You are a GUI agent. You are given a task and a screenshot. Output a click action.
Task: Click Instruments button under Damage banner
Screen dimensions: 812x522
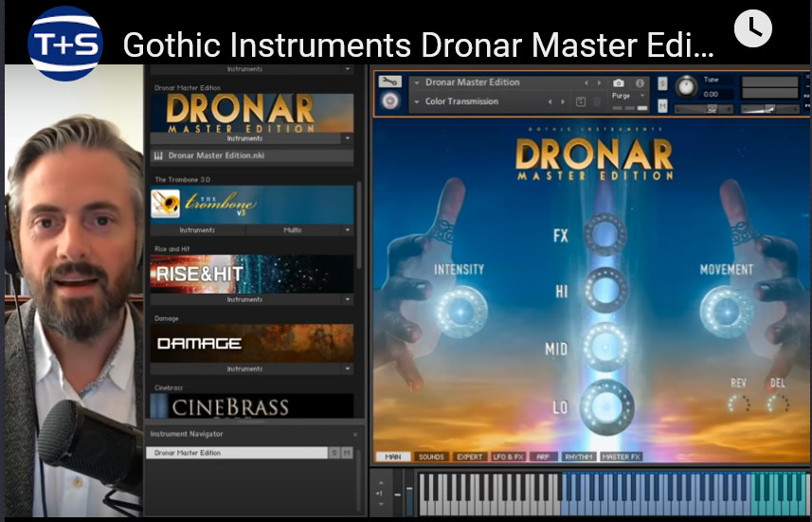[x=245, y=369]
